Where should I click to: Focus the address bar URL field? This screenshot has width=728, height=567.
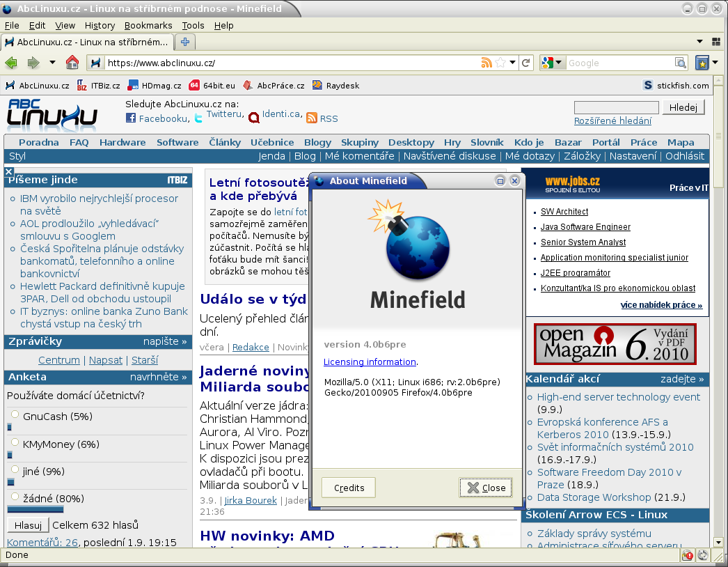(x=292, y=63)
